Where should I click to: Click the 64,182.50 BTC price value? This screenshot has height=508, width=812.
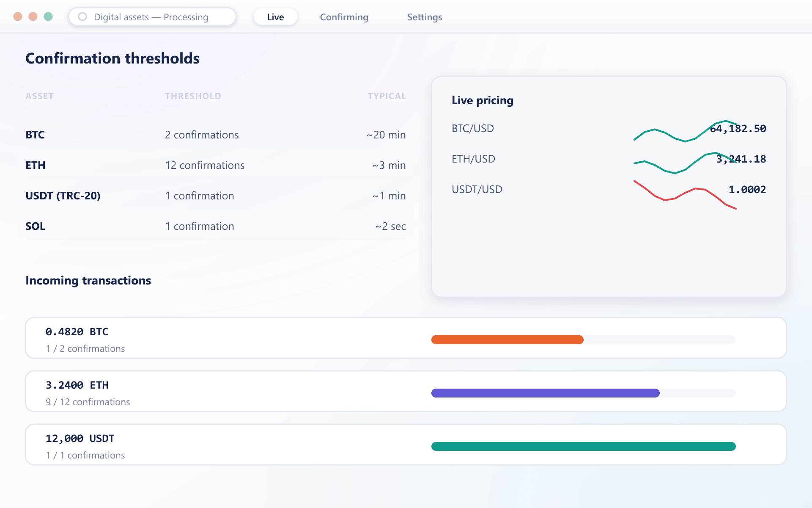[738, 128]
